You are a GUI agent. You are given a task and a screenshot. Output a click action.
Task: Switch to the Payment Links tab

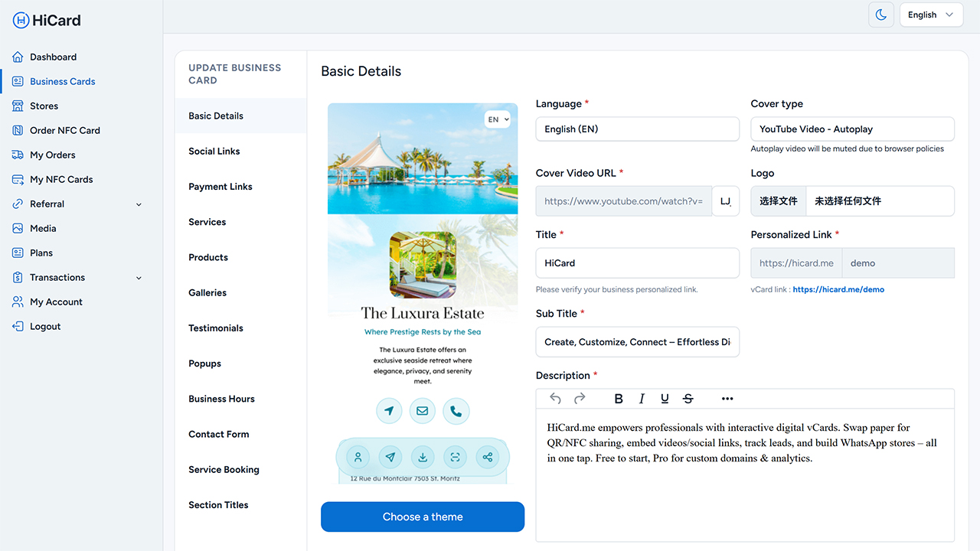tap(240, 187)
